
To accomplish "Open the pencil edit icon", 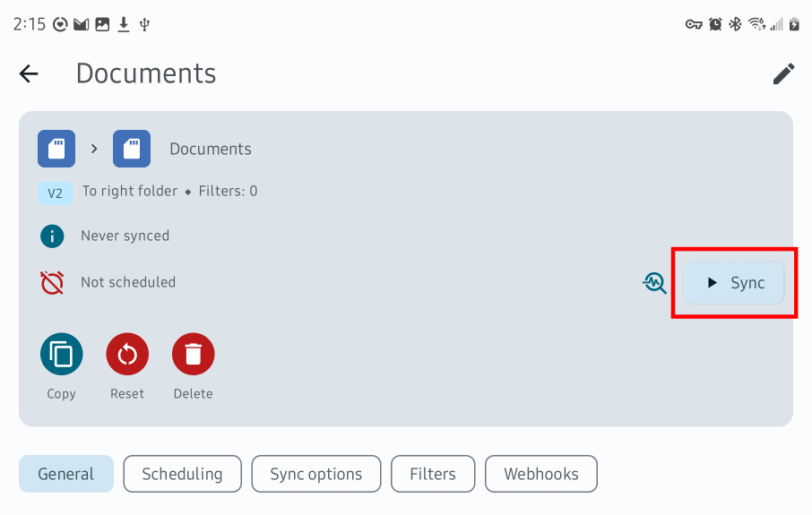I will point(783,73).
